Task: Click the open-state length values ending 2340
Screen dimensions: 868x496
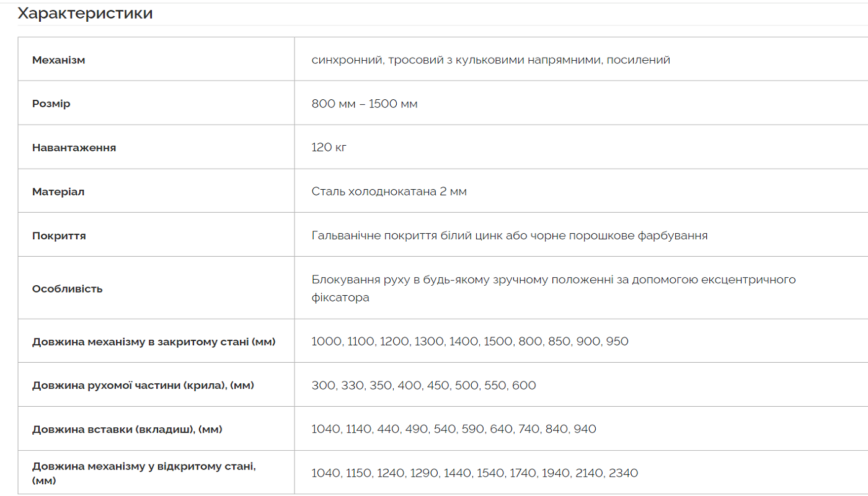Action: pyautogui.click(x=475, y=473)
